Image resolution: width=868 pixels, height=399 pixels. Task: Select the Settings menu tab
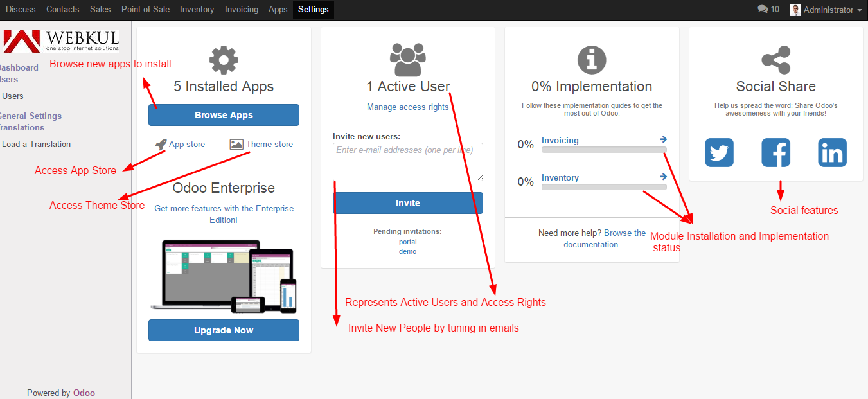coord(314,10)
